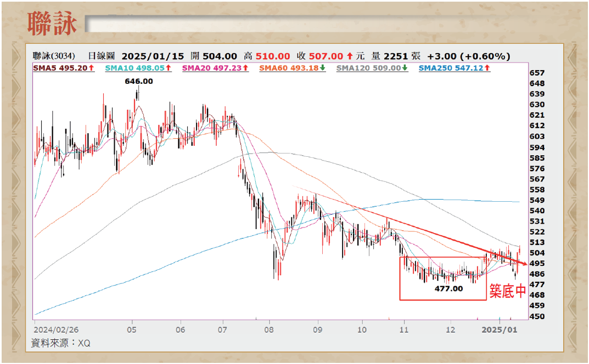Open the 2025/01/15 date field
589x364 pixels.
[152, 56]
